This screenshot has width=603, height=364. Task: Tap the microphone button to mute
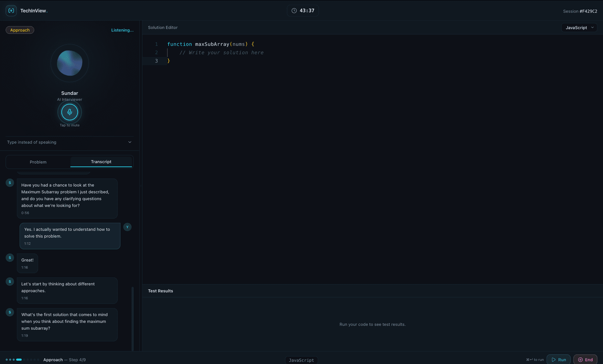(69, 112)
